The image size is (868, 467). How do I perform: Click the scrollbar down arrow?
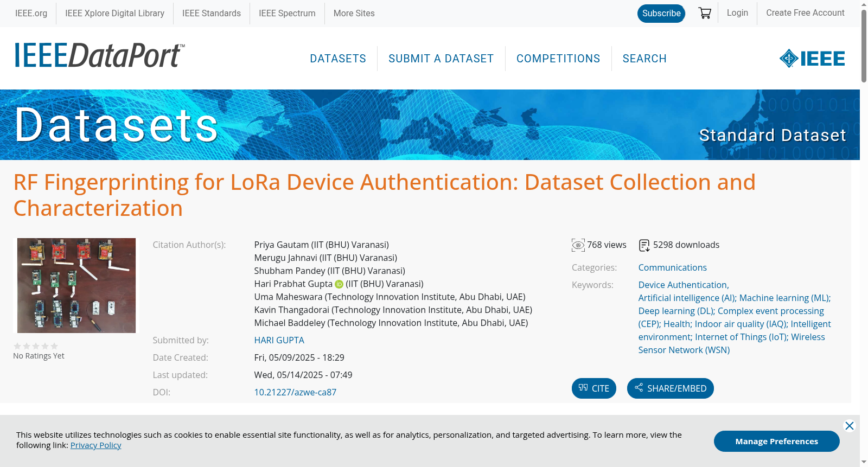864,462
